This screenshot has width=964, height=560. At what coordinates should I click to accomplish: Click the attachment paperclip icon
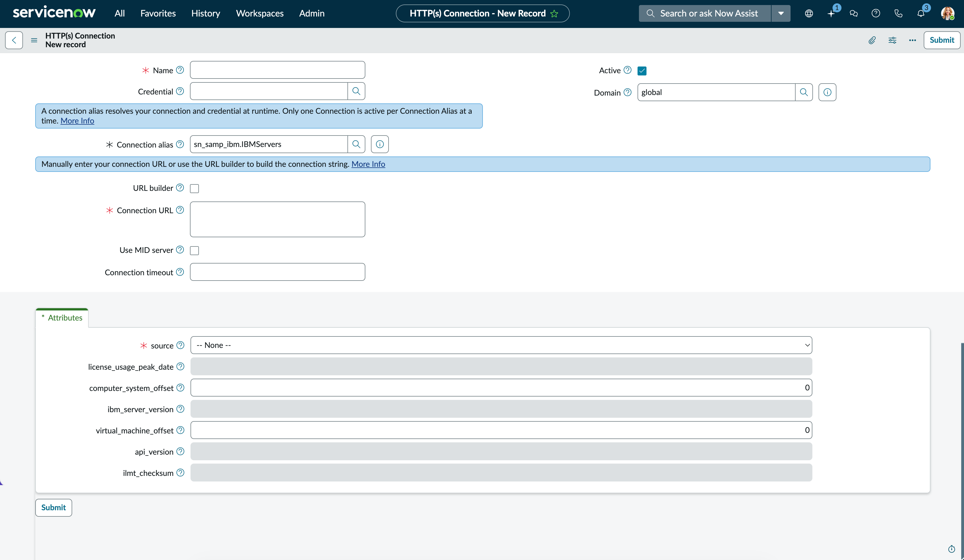872,40
